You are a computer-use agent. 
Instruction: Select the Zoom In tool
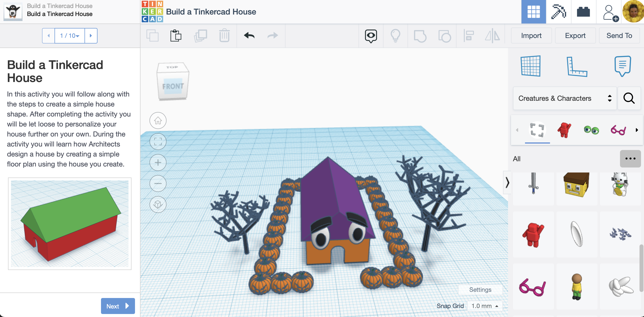coord(158,162)
